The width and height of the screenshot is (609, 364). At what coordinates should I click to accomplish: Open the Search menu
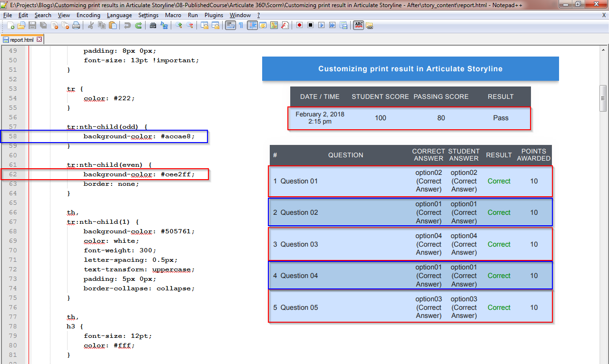[x=43, y=15]
